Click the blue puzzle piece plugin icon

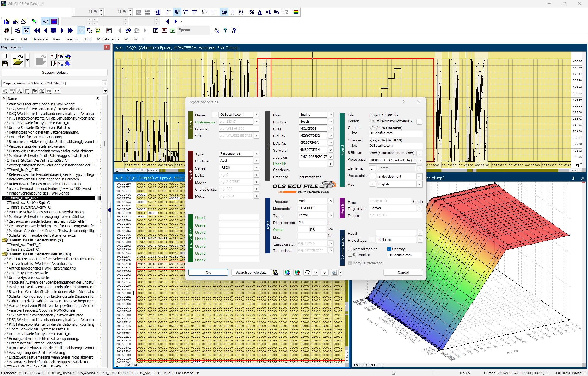pyautogui.click(x=68, y=64)
